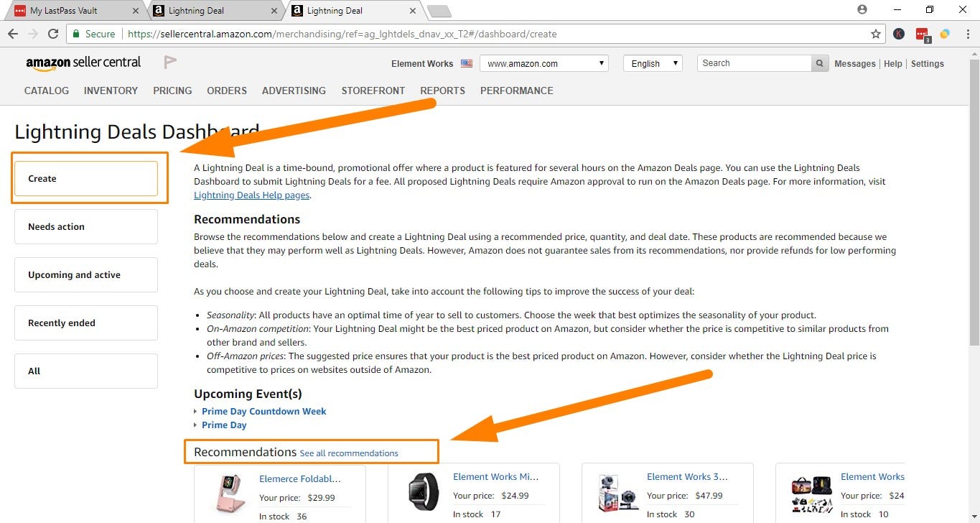Open the English language dropdown
Screen dimensions: 980x523
click(x=653, y=63)
